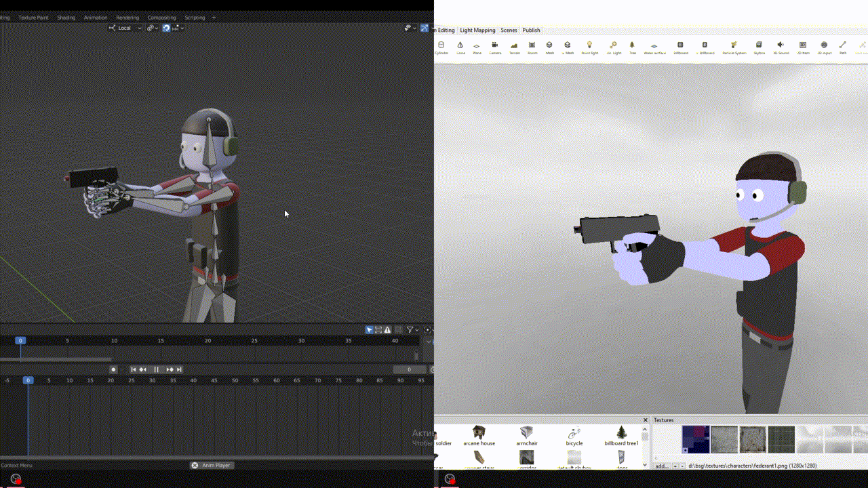Open the Animation workspace tab
The image size is (868, 488).
pos(96,18)
